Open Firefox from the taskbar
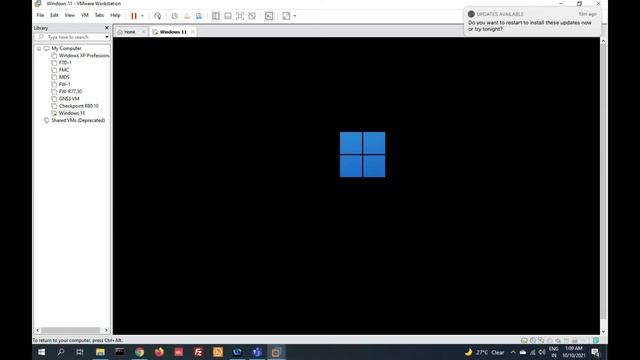The height and width of the screenshot is (360, 640). 159,352
